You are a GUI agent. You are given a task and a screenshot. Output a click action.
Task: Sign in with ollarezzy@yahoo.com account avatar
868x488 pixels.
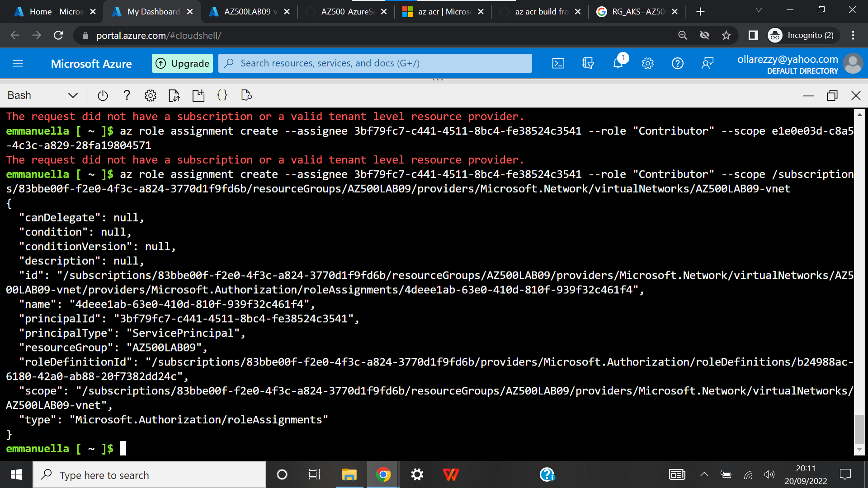[x=853, y=63]
